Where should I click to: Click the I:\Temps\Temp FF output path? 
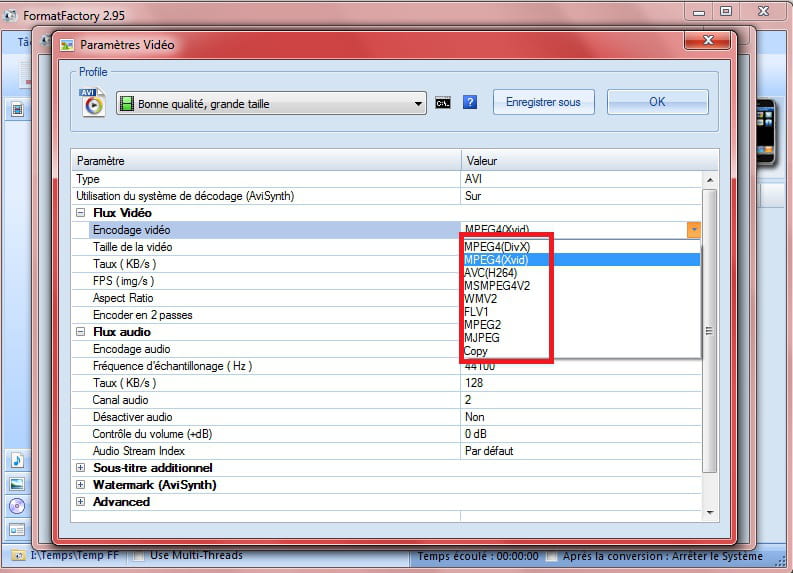click(74, 555)
